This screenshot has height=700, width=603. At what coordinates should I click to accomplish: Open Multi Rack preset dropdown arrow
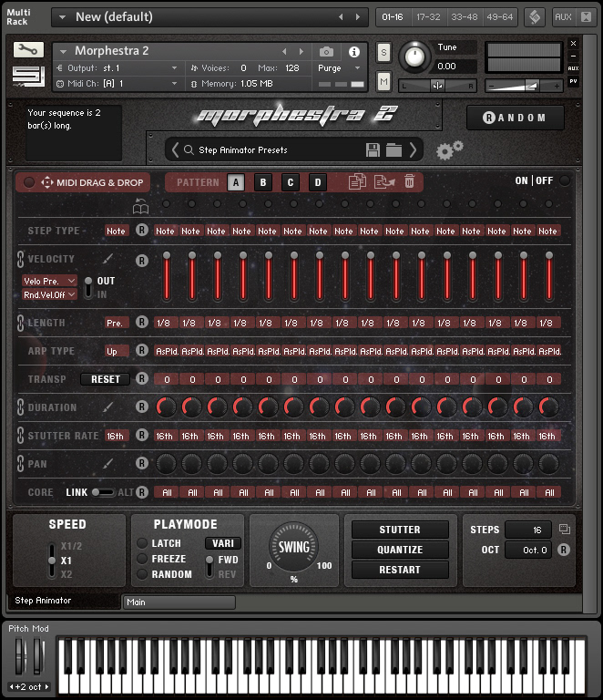63,17
